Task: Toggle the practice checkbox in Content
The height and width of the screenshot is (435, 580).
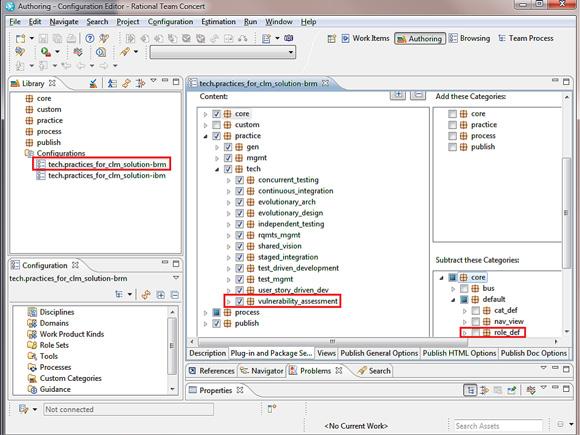Action: [216, 136]
